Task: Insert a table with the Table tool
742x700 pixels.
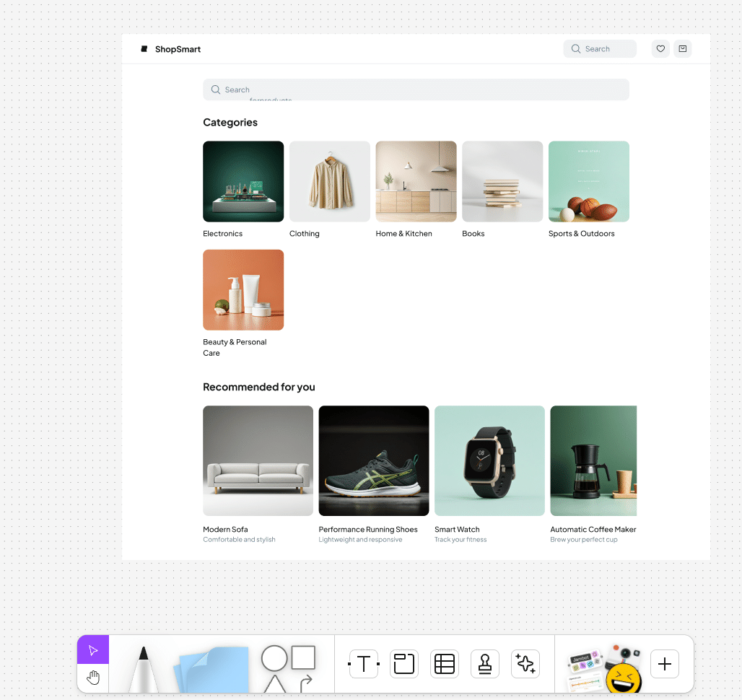Action: [x=445, y=664]
